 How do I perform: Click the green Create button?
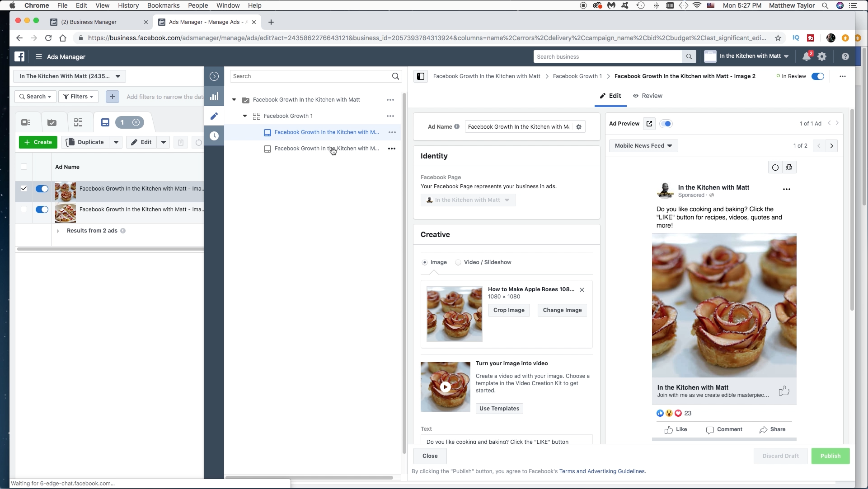click(x=38, y=142)
